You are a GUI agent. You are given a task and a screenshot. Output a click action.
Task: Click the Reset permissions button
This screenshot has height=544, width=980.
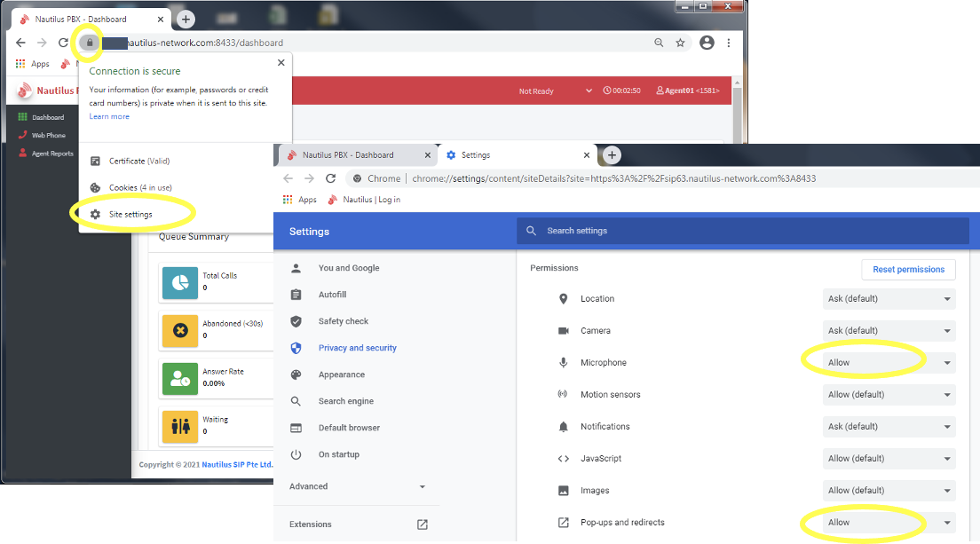pyautogui.click(x=908, y=269)
